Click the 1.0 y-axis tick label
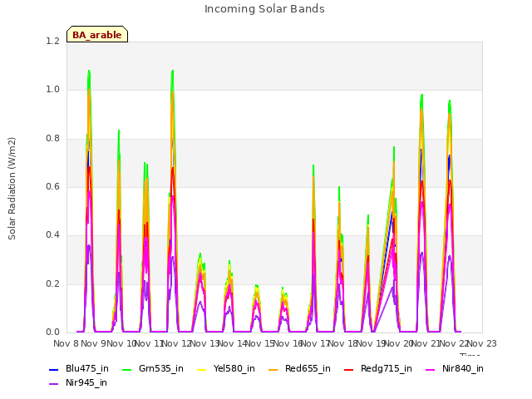The height and width of the screenshot is (399, 532). tap(52, 90)
